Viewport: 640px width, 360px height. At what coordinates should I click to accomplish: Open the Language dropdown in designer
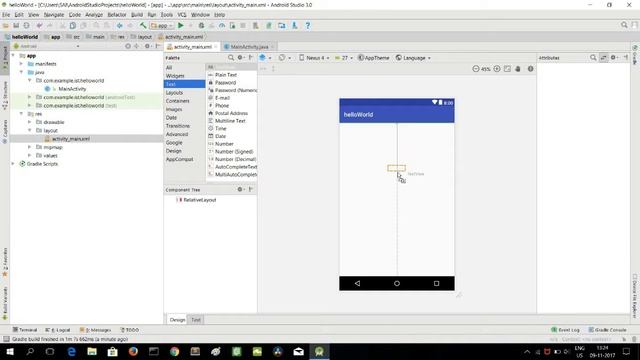tap(413, 58)
